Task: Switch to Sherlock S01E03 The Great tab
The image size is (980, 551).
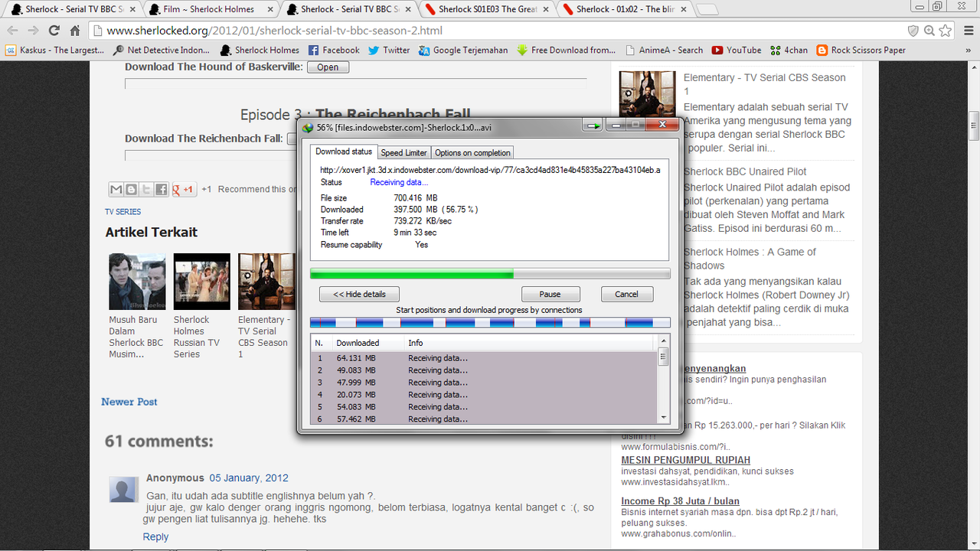Action: click(x=487, y=9)
